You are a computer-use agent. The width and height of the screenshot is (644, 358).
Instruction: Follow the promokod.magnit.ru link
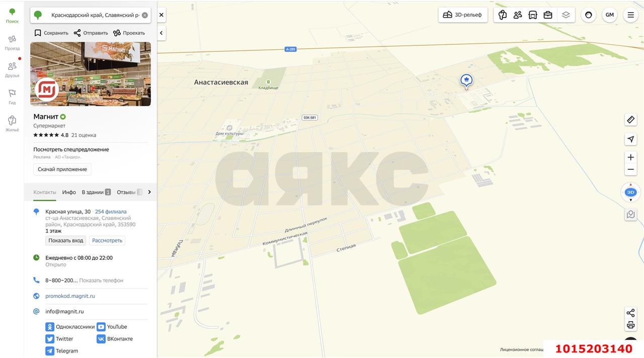70,296
